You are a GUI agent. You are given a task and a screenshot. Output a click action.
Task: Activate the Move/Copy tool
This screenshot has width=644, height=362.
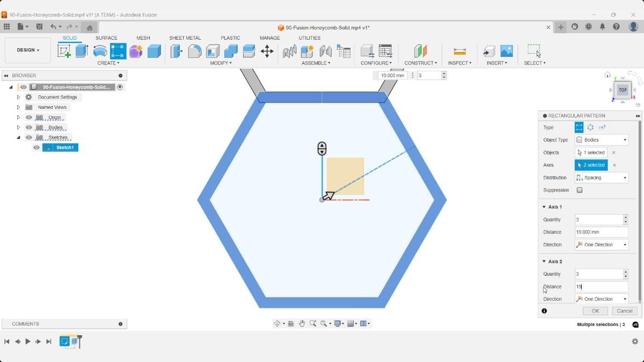(267, 50)
